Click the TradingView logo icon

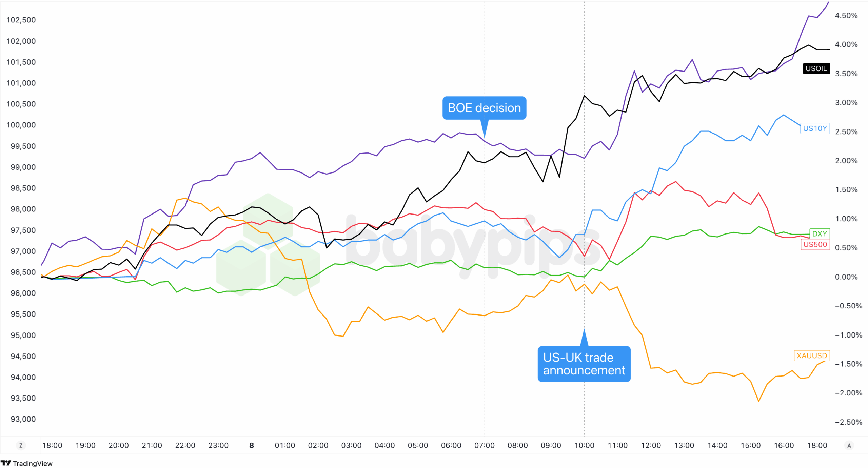(6, 463)
